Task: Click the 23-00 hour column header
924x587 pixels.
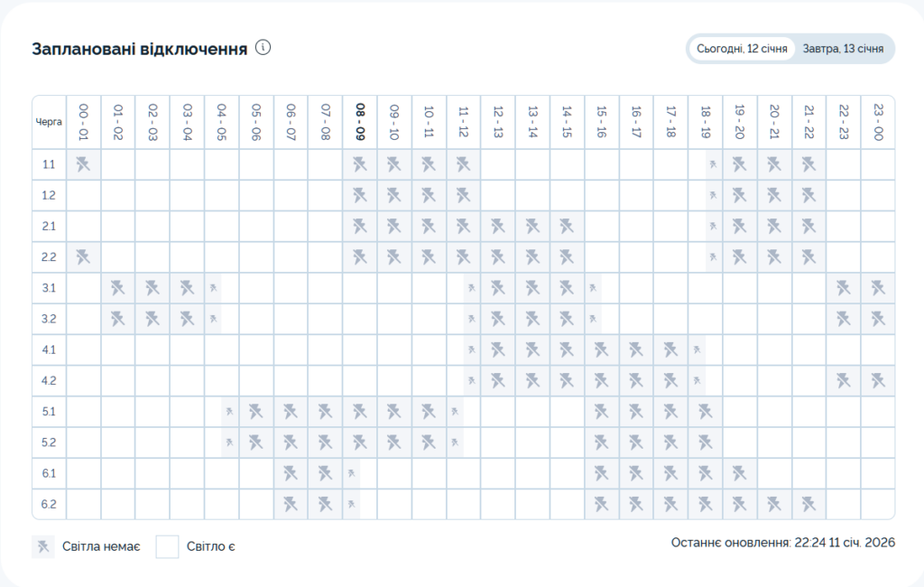Action: [878, 121]
